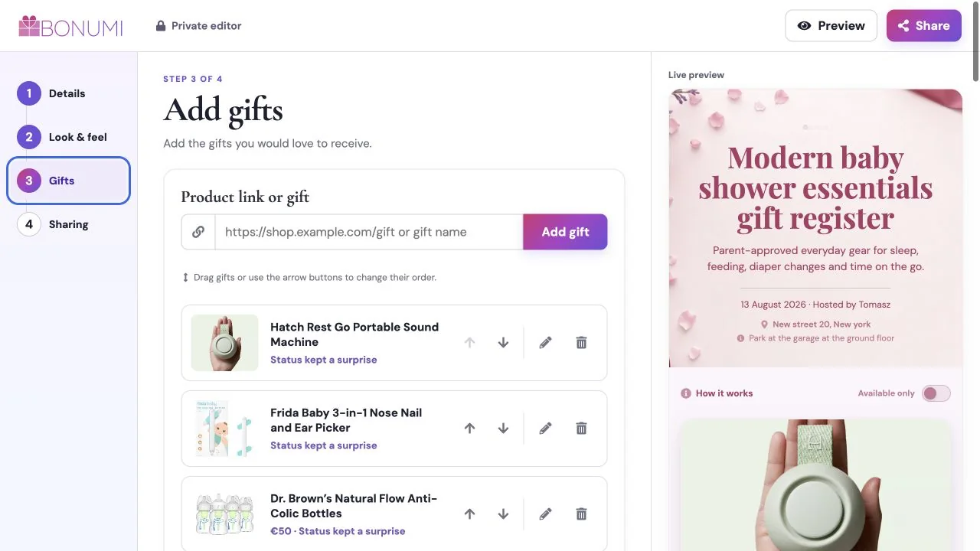The image size is (980, 551).
Task: Click the Bonumi gift logo
Action: [x=70, y=26]
